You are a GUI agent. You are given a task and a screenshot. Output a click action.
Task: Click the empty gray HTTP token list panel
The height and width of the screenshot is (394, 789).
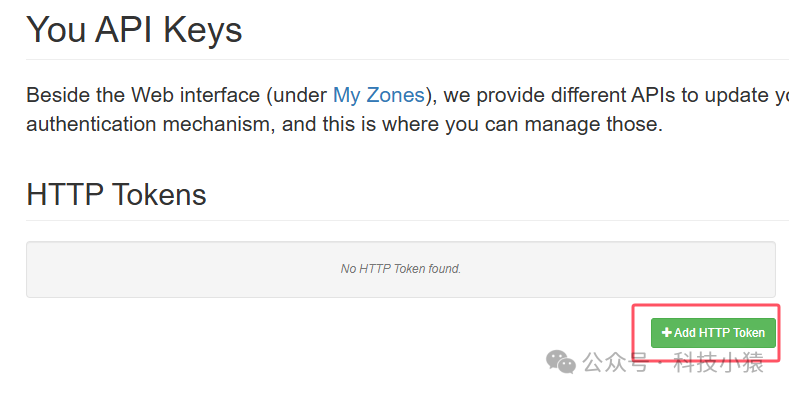coord(401,269)
